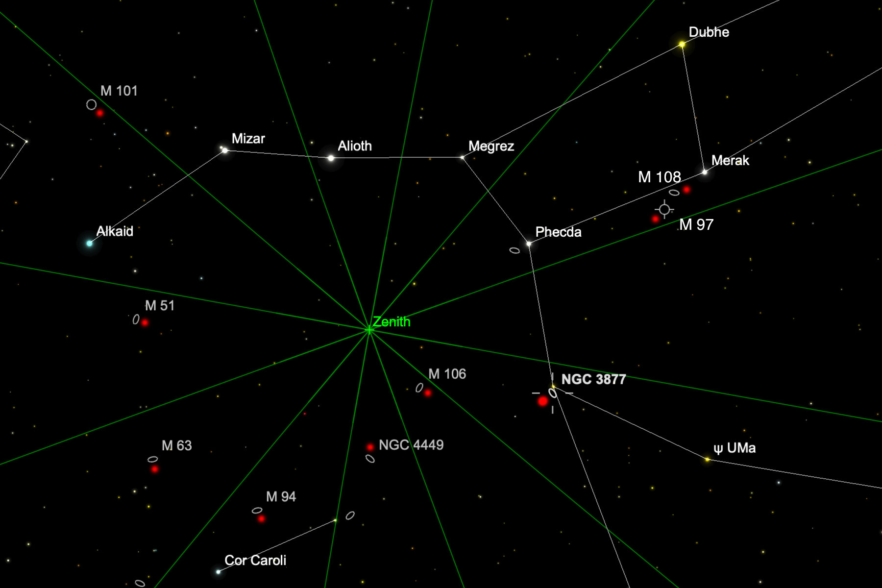Select the M 51 label

[x=160, y=306]
